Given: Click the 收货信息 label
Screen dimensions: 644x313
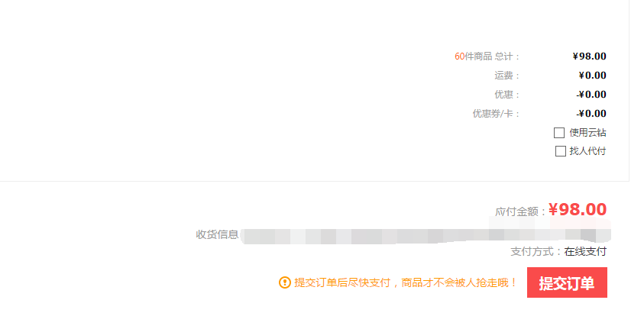Looking at the screenshot, I should pos(217,234).
